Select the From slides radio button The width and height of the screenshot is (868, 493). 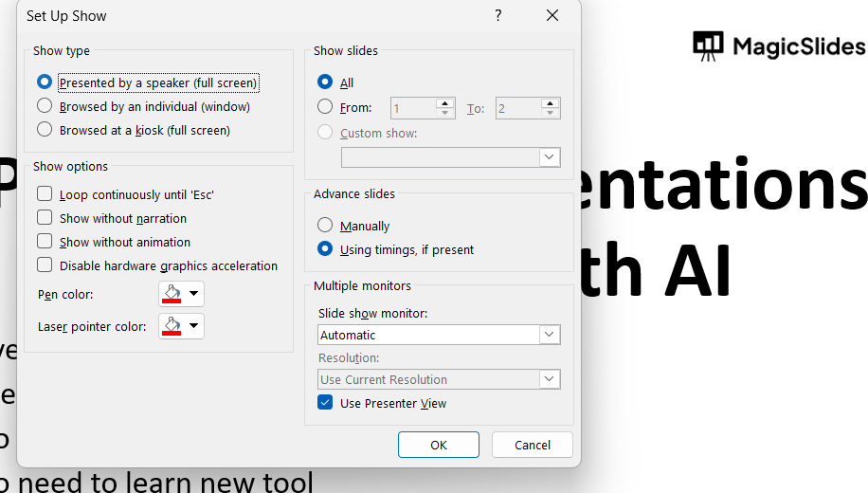click(325, 106)
